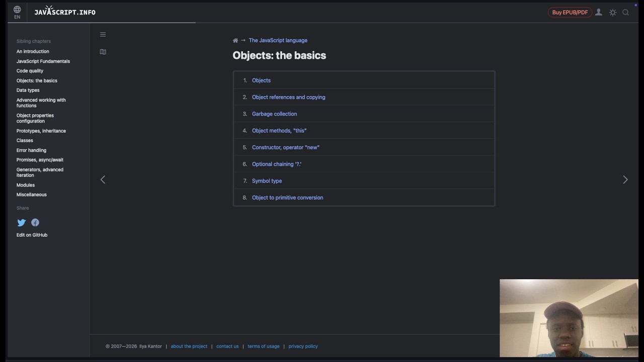Click the webcam video overlay thumbnail
The image size is (644, 362).
569,318
